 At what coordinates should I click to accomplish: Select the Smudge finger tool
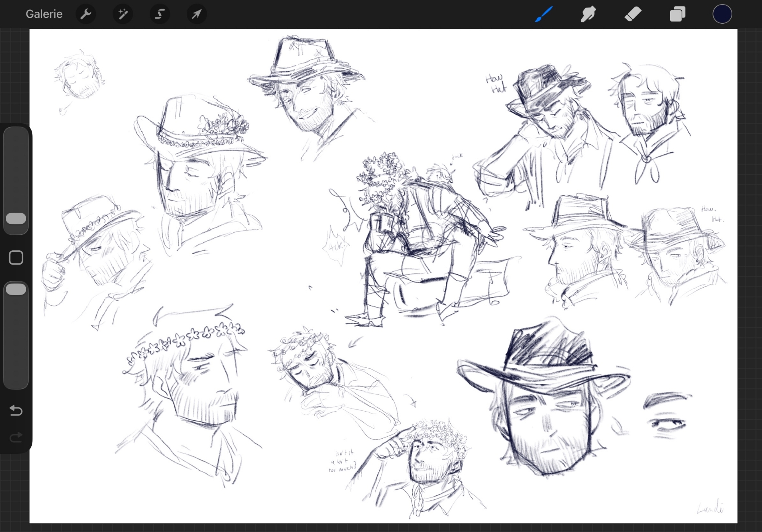[588, 14]
